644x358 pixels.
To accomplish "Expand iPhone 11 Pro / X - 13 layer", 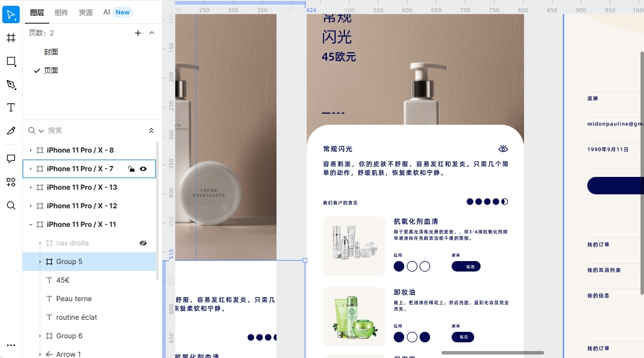I will (30, 187).
